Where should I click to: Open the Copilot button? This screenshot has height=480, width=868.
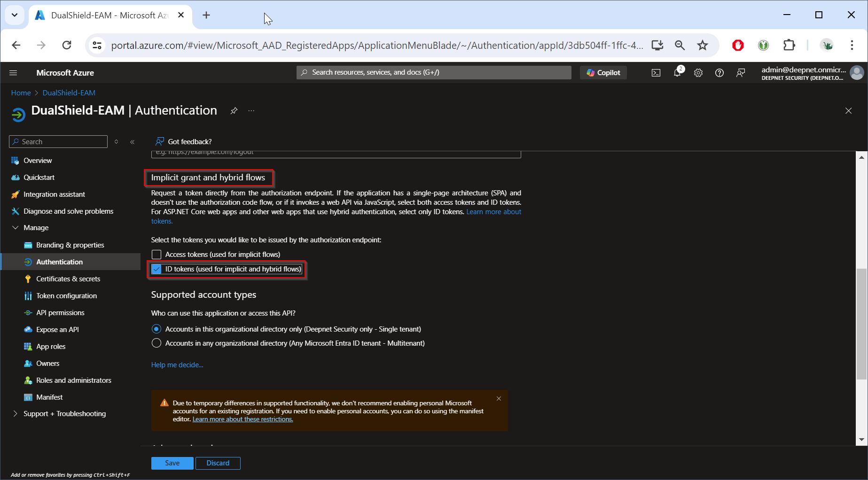coord(603,73)
